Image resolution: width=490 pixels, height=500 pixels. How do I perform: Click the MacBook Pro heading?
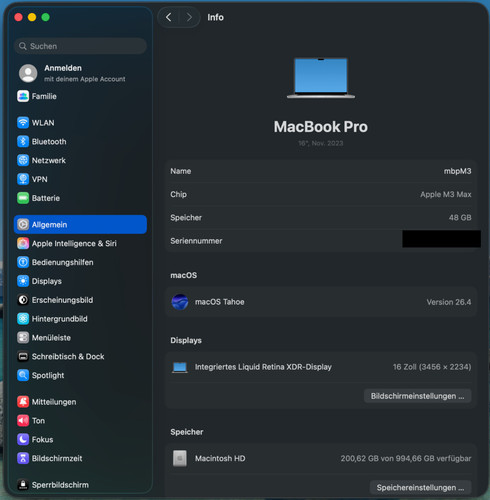coord(321,127)
